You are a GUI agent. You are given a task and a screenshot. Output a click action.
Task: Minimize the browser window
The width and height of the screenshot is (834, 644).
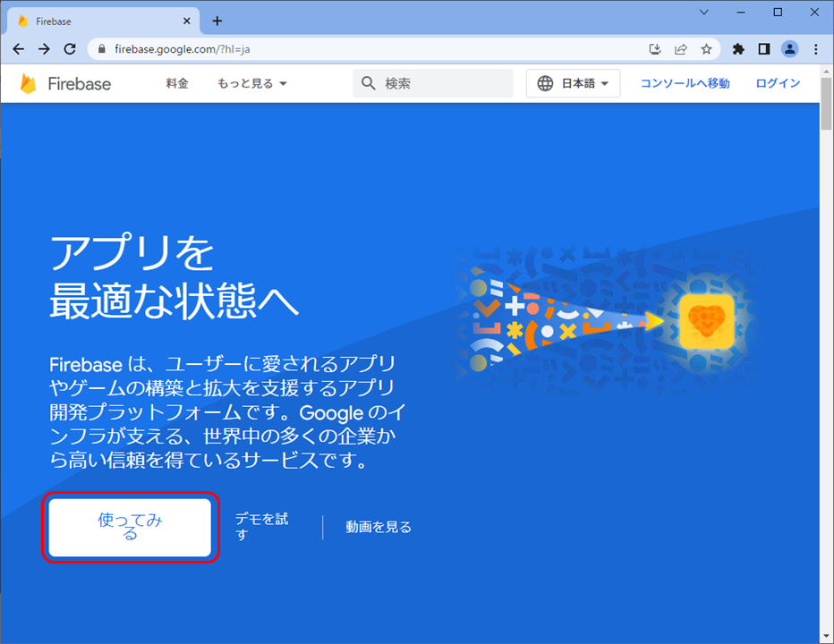click(x=741, y=13)
